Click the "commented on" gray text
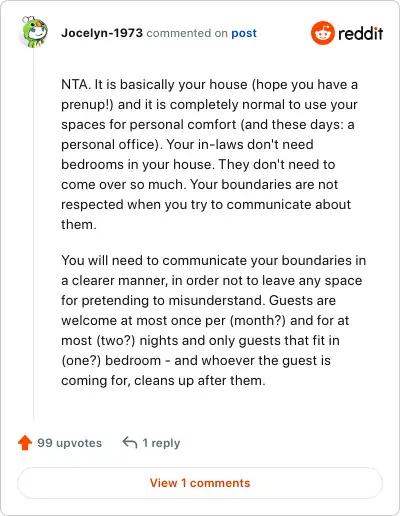400x516 pixels. pos(187,33)
